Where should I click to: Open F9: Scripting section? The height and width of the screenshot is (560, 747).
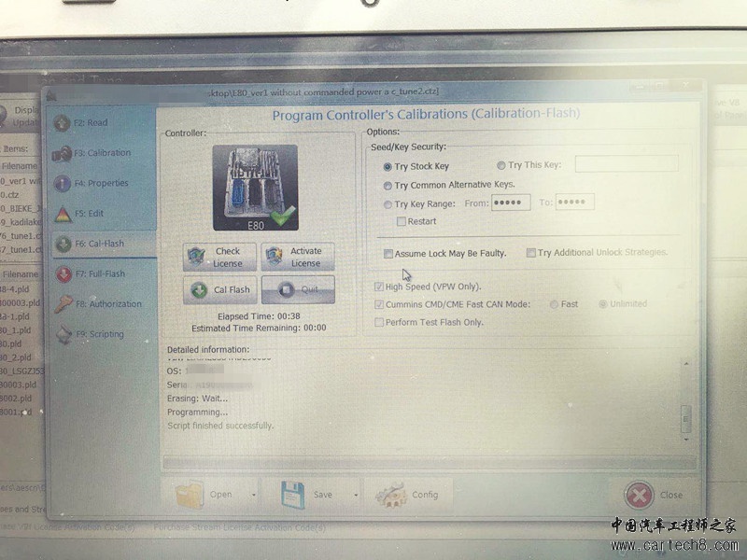tap(99, 334)
